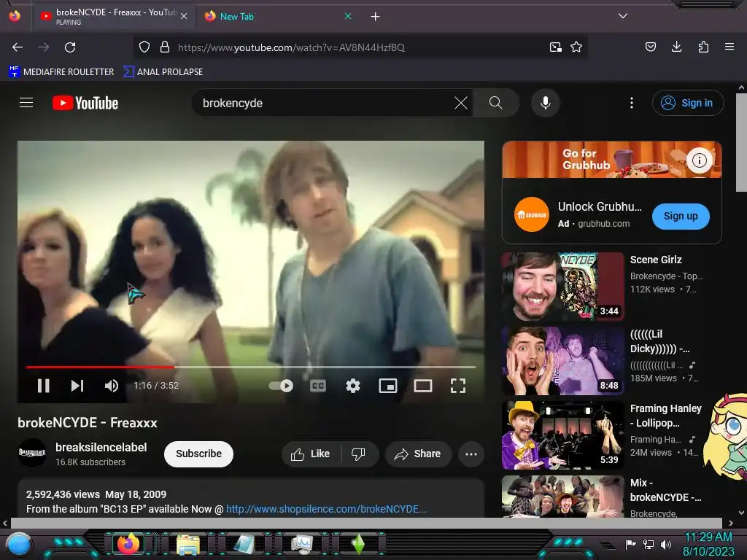Open Firefox downloads panel
The width and height of the screenshot is (747, 560).
point(676,47)
